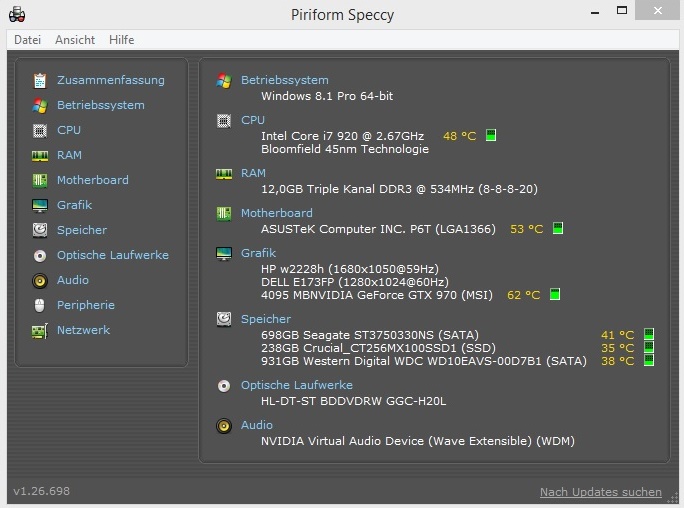Select Netzwerk in the sidebar
Image resolution: width=684 pixels, height=508 pixels.
point(84,330)
